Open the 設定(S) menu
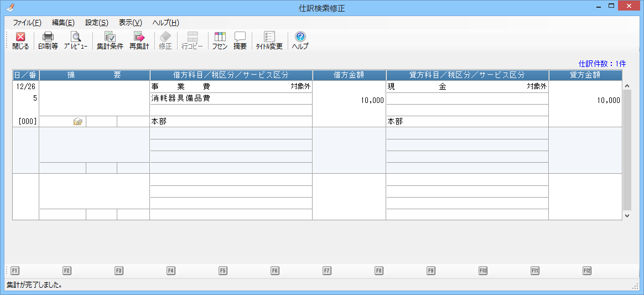This screenshot has width=644, height=295. click(97, 23)
